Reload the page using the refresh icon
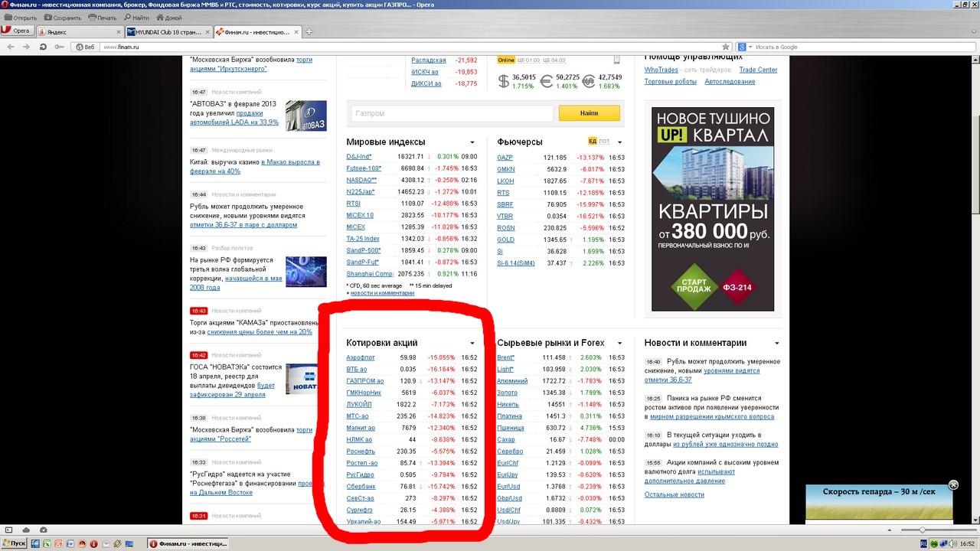The width and height of the screenshot is (980, 551). (41, 47)
